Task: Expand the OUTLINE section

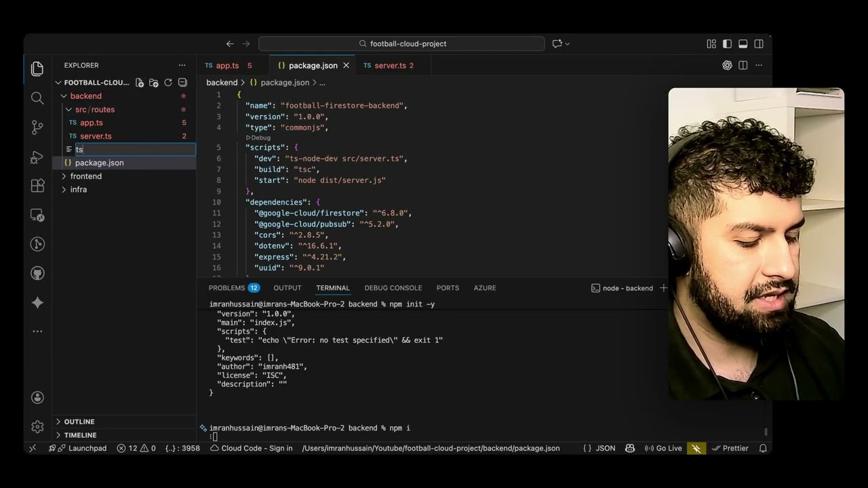Action: click(x=124, y=422)
